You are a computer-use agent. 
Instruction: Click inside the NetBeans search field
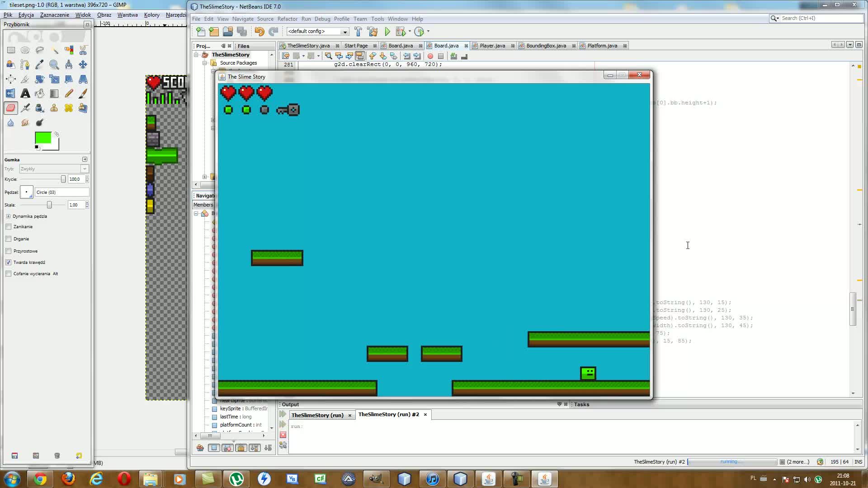(x=814, y=18)
